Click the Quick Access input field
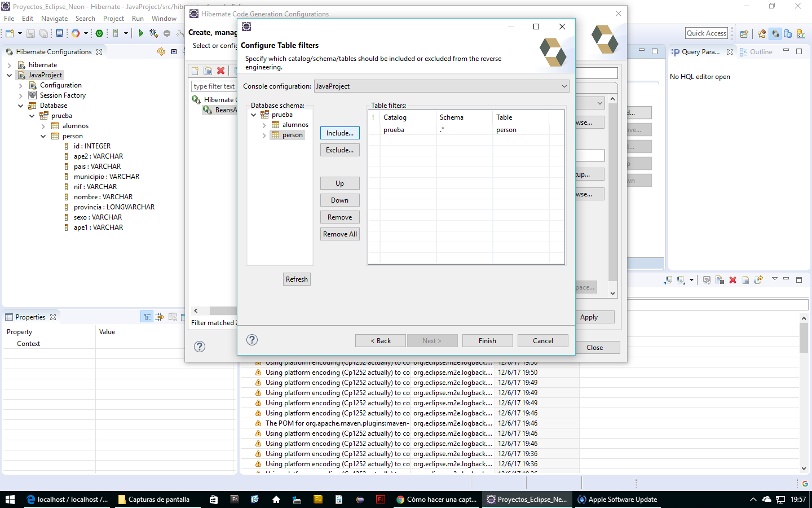Image resolution: width=812 pixels, height=508 pixels. point(707,33)
